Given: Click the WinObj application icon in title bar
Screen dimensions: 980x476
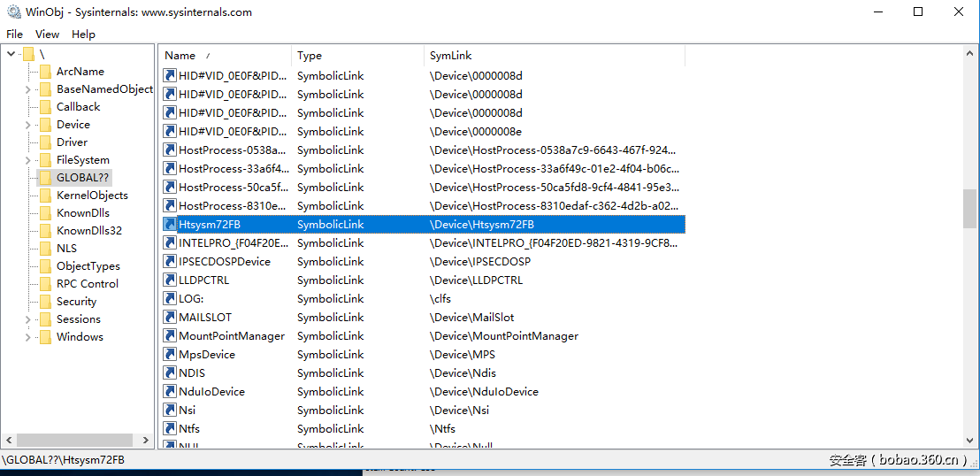Looking at the screenshot, I should 13,12.
